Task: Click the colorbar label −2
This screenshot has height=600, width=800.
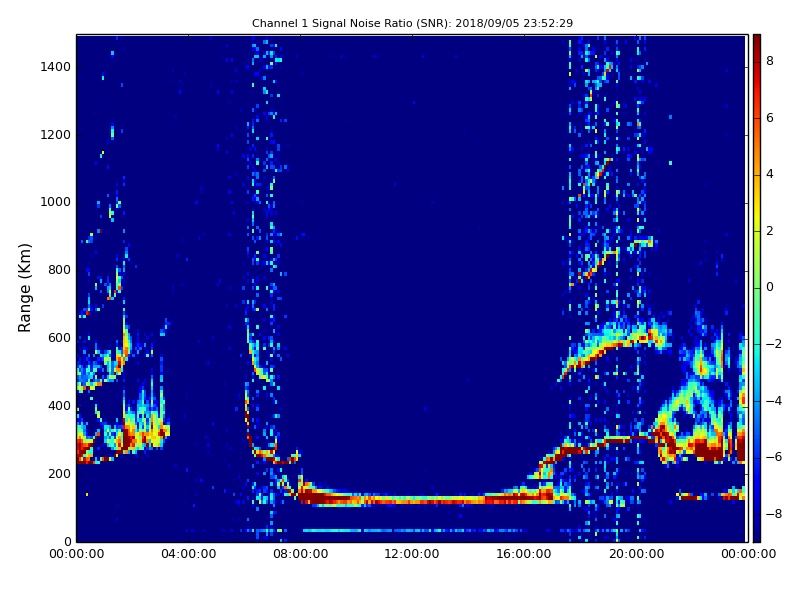Action: 774,344
